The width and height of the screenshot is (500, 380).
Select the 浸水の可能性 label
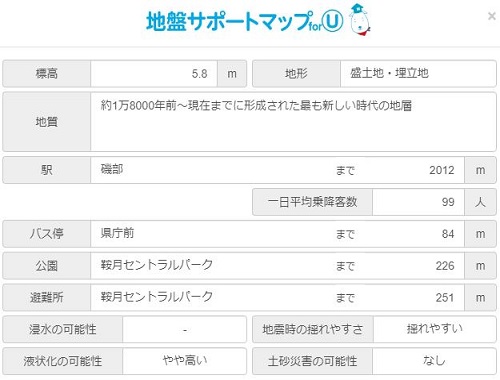(63, 330)
